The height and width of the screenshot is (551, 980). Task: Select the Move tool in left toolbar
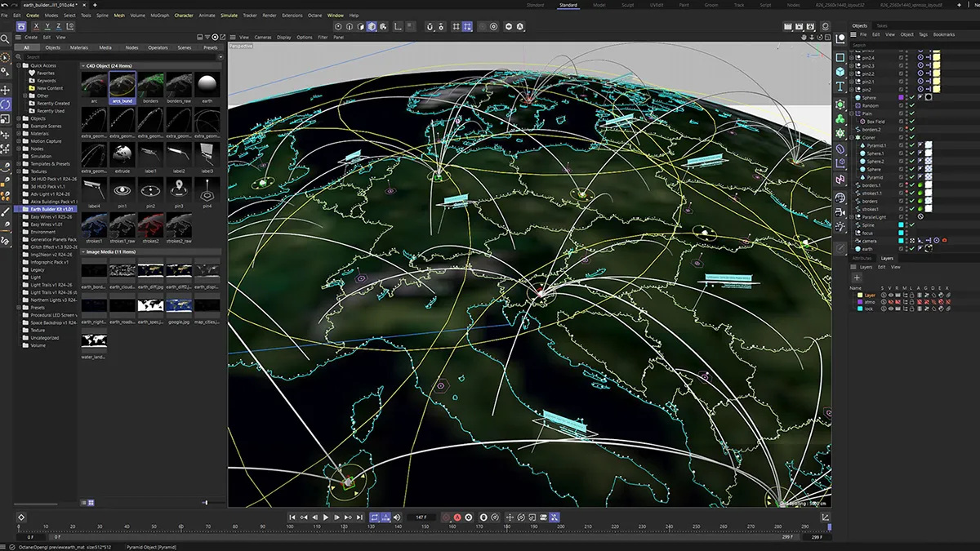point(6,90)
